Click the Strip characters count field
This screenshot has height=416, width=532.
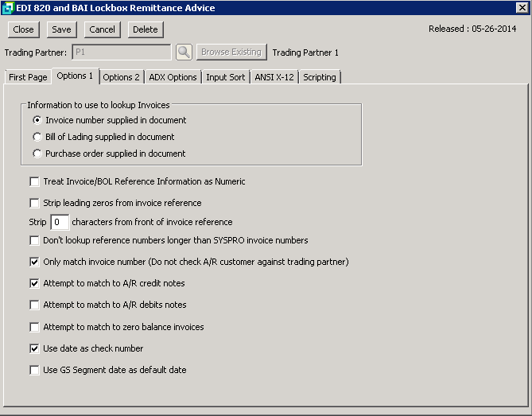click(x=60, y=222)
